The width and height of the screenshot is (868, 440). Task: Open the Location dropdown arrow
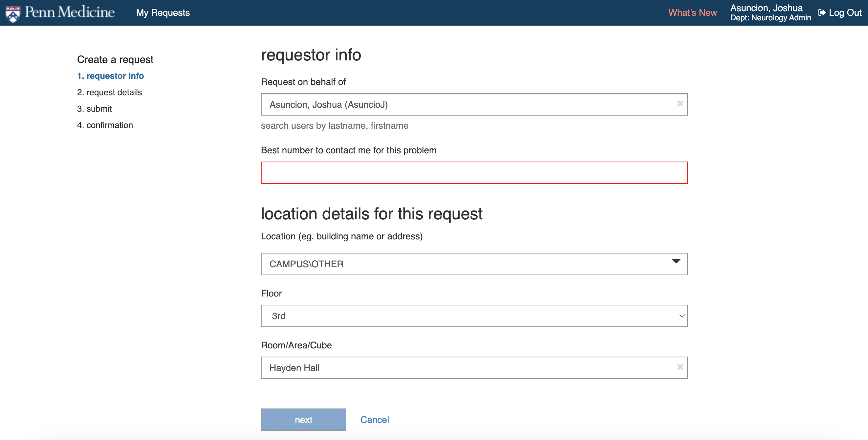pyautogui.click(x=676, y=261)
